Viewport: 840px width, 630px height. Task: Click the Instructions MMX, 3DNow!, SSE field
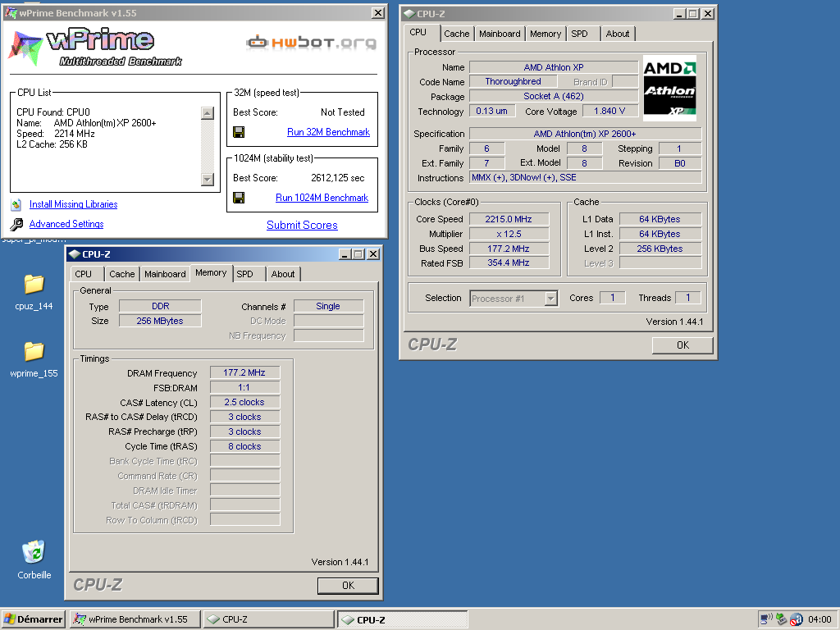click(x=585, y=177)
